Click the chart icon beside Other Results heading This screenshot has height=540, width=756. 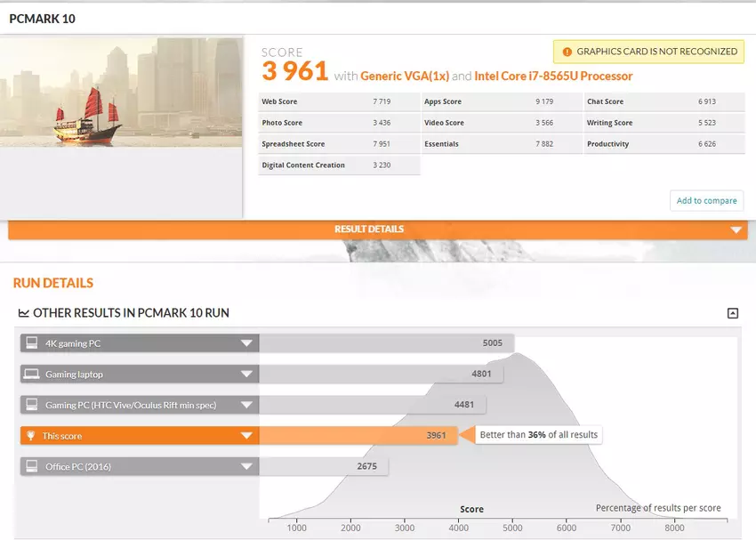tap(23, 313)
